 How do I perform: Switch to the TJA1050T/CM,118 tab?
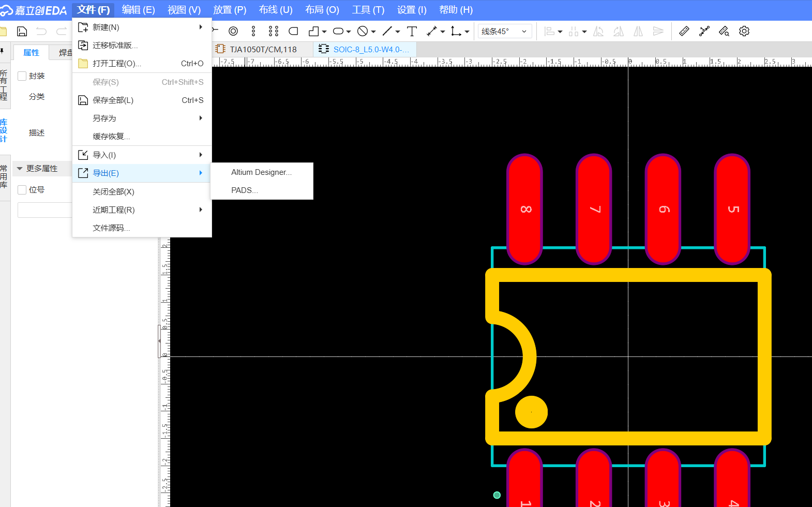click(x=263, y=50)
